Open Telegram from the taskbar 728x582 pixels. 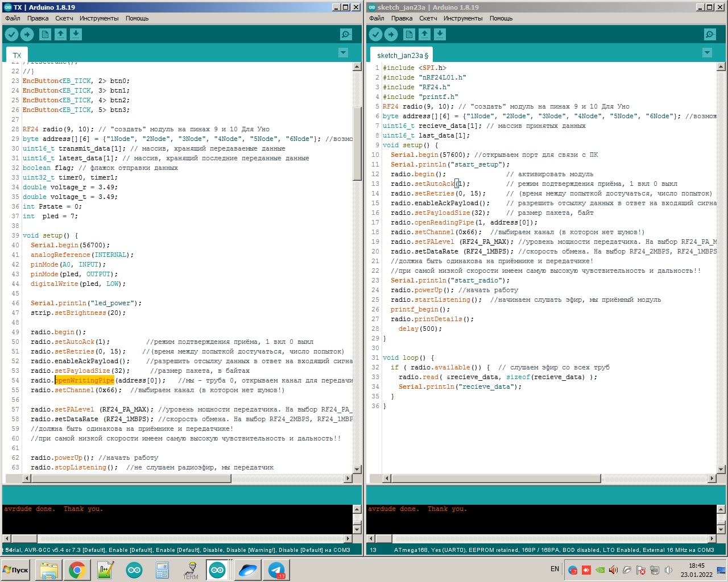click(276, 569)
